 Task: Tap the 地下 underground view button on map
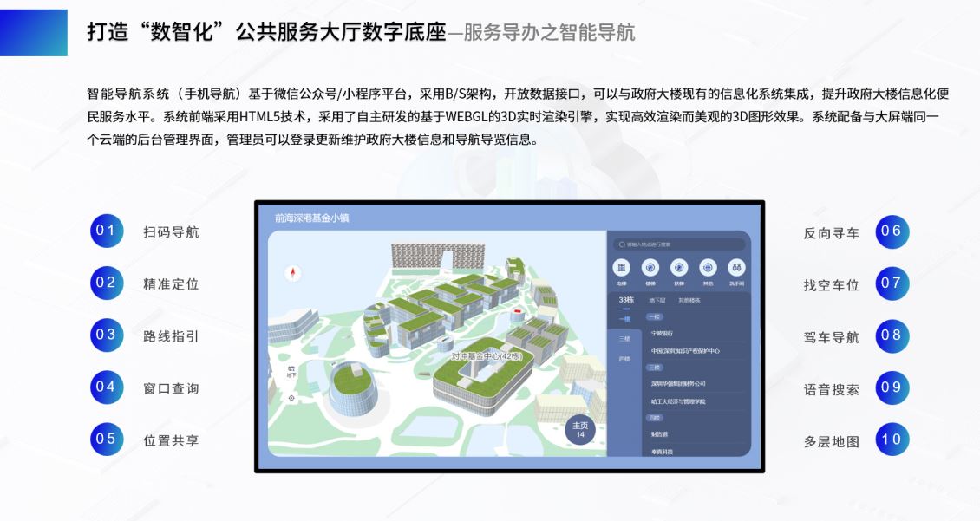tap(291, 372)
